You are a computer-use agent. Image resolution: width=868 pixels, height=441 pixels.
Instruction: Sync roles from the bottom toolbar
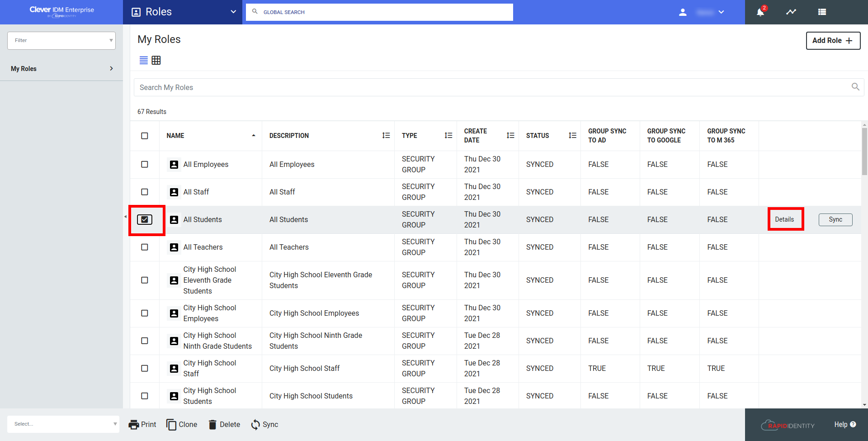point(265,424)
